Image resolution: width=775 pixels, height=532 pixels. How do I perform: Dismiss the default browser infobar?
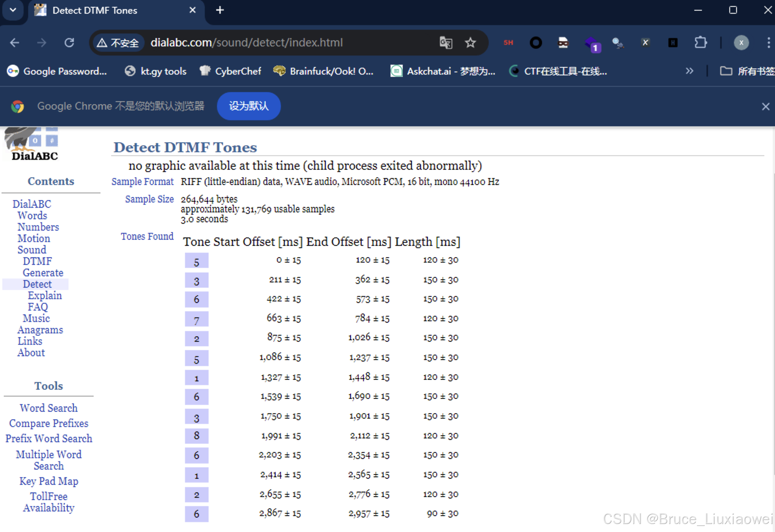[x=765, y=107]
